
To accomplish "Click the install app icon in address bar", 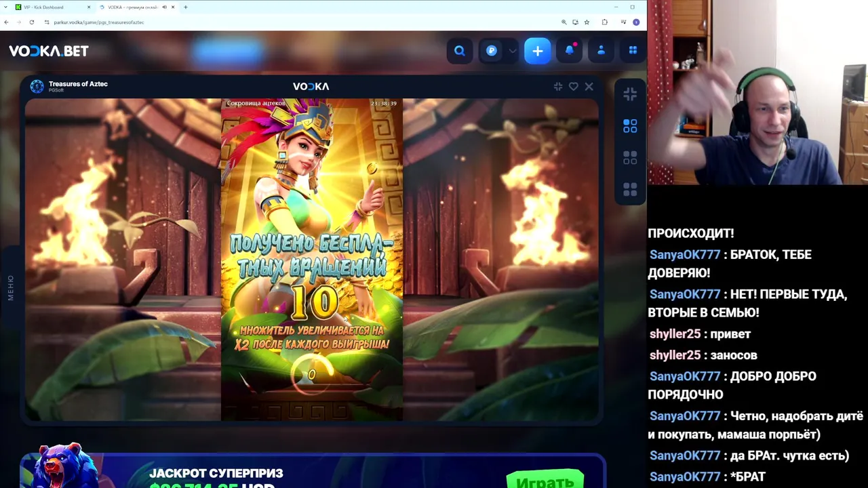I will pyautogui.click(x=575, y=22).
